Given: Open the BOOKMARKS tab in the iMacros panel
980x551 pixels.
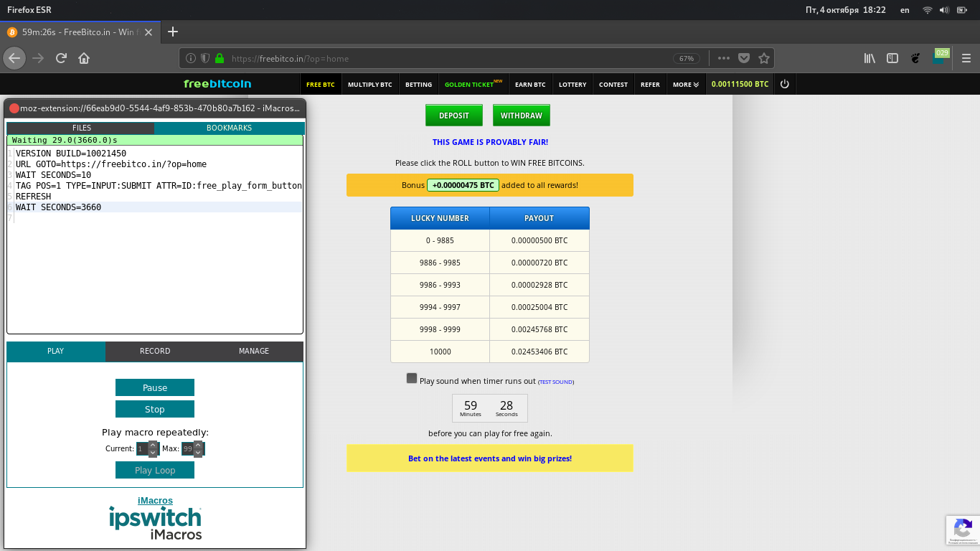Looking at the screenshot, I should click(x=229, y=128).
